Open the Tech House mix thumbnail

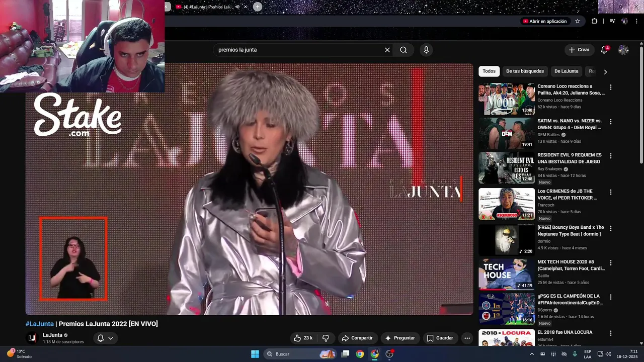pyautogui.click(x=507, y=275)
